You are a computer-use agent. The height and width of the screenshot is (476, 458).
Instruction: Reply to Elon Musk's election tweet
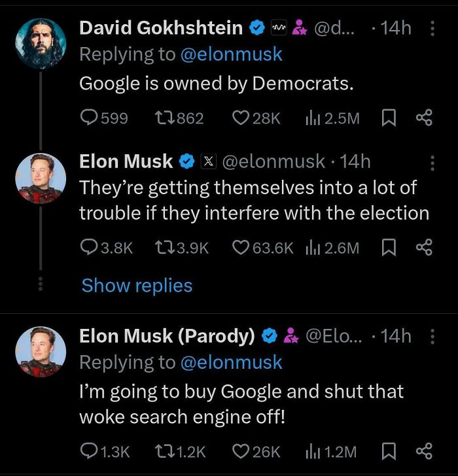pyautogui.click(x=89, y=247)
